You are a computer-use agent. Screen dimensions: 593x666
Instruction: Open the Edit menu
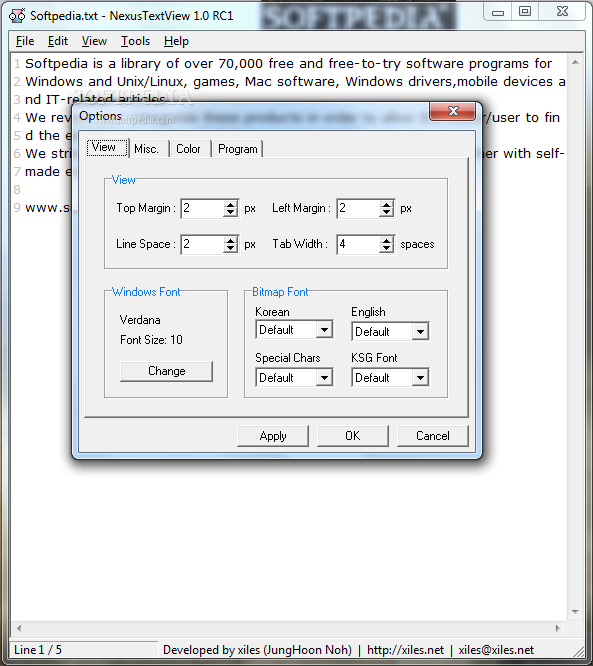coord(58,41)
